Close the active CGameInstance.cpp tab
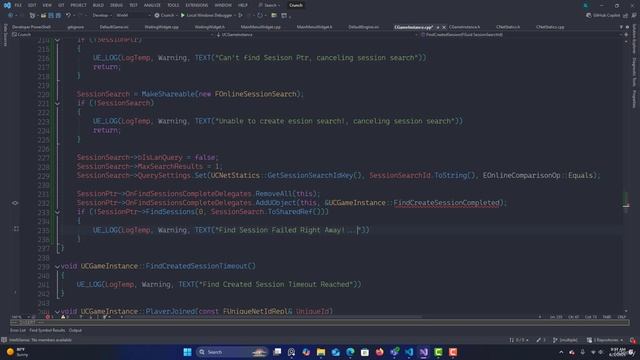This screenshot has width=640, height=360. 444,27
